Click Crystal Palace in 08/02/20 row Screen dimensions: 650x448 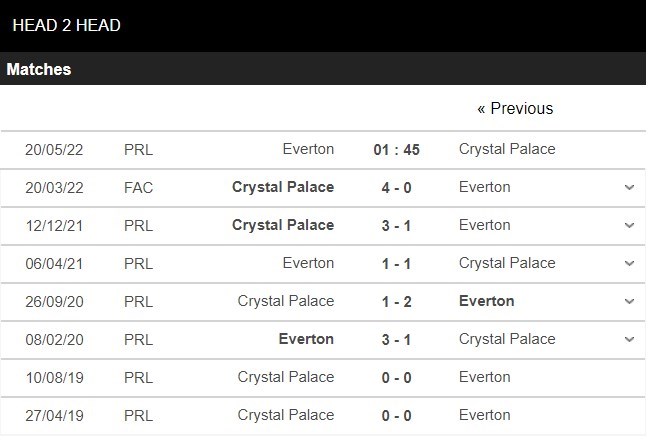click(507, 339)
